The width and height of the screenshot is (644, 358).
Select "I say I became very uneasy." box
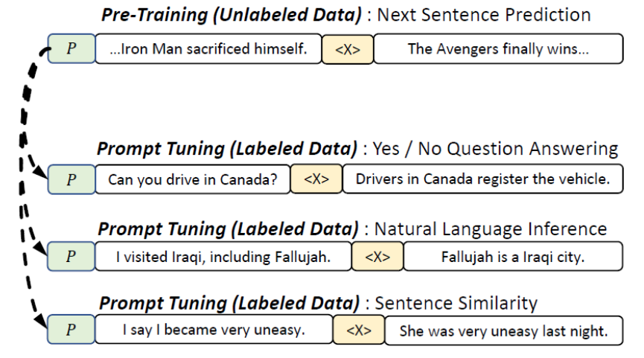214,329
